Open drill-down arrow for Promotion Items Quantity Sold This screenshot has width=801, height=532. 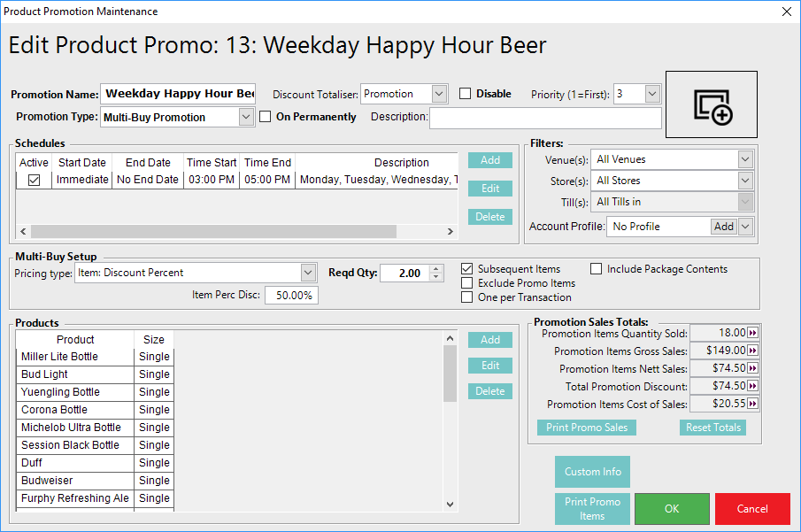(x=753, y=333)
